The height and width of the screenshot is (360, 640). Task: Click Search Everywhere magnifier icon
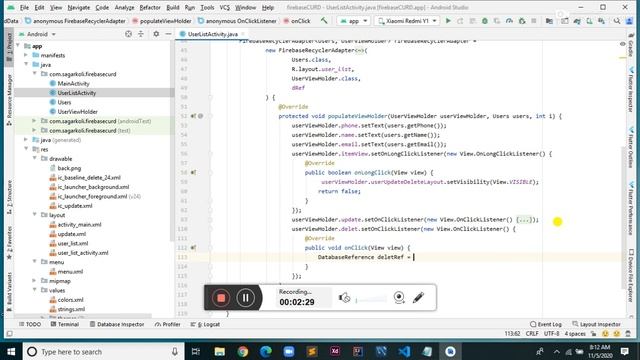pos(617,20)
